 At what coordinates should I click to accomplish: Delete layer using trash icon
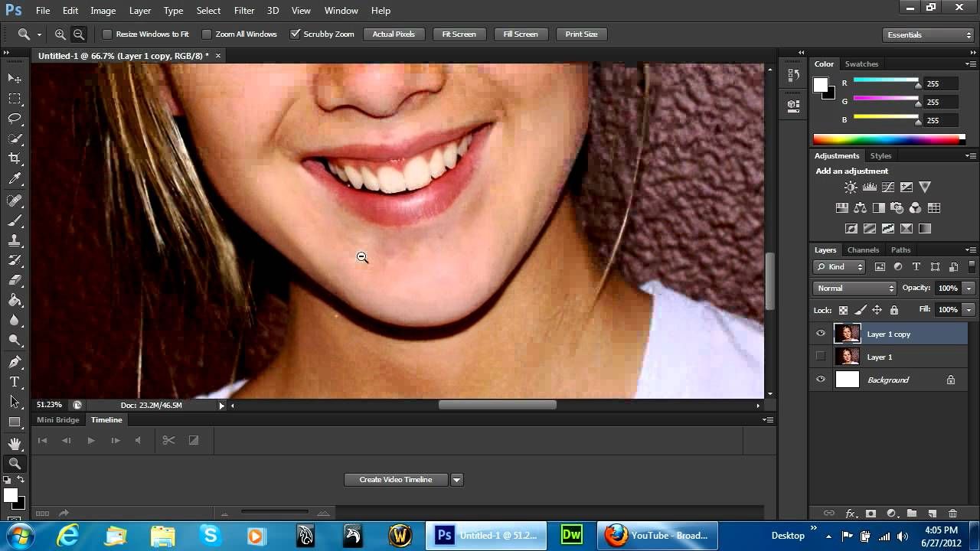point(952,514)
